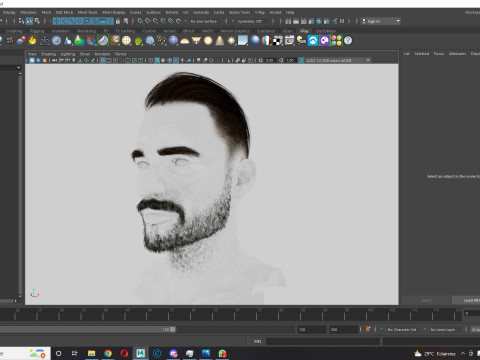Image resolution: width=480 pixels, height=360 pixels.
Task: Open viewport color space ACES dropdown
Action: point(338,60)
